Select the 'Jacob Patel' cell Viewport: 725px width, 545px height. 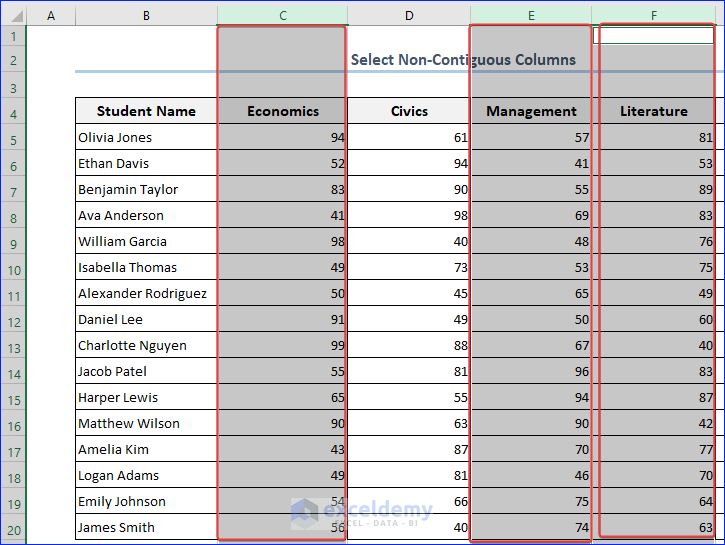[146, 371]
